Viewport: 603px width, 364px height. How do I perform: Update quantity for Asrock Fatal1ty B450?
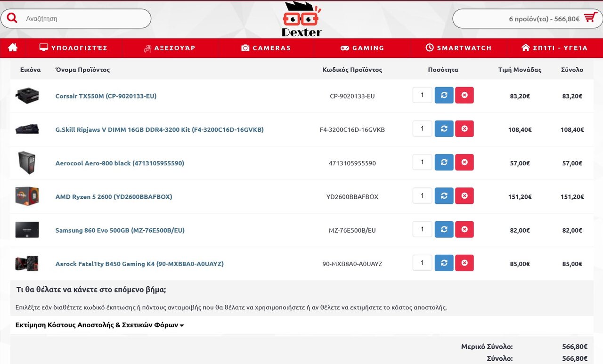pos(444,263)
